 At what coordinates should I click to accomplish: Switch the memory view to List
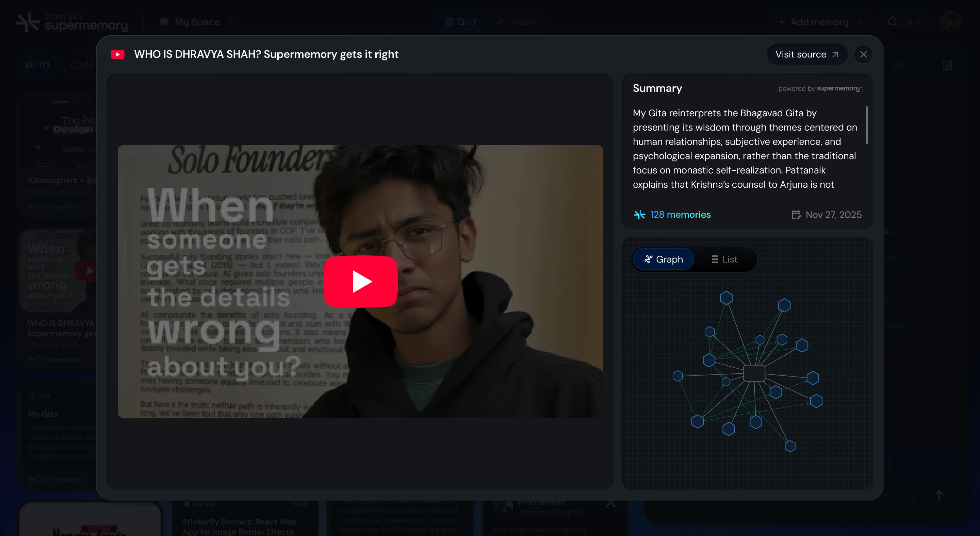coord(724,259)
